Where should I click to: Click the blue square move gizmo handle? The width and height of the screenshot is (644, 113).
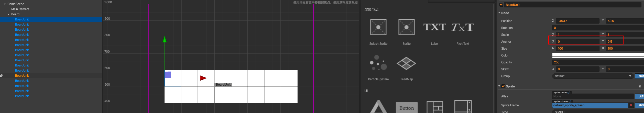[168, 75]
